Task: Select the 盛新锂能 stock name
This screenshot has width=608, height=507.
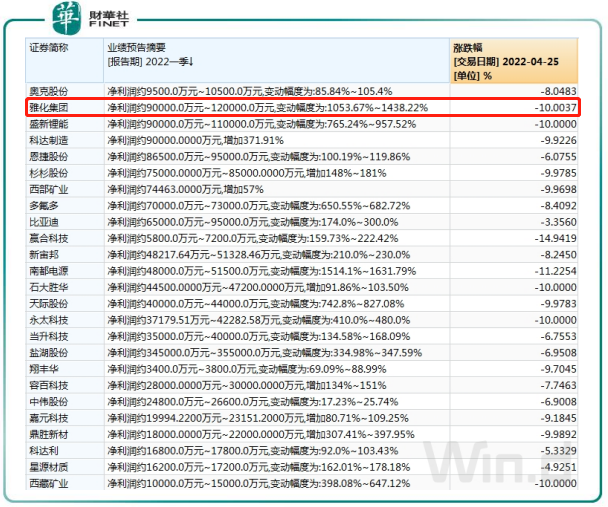Action: point(49,124)
